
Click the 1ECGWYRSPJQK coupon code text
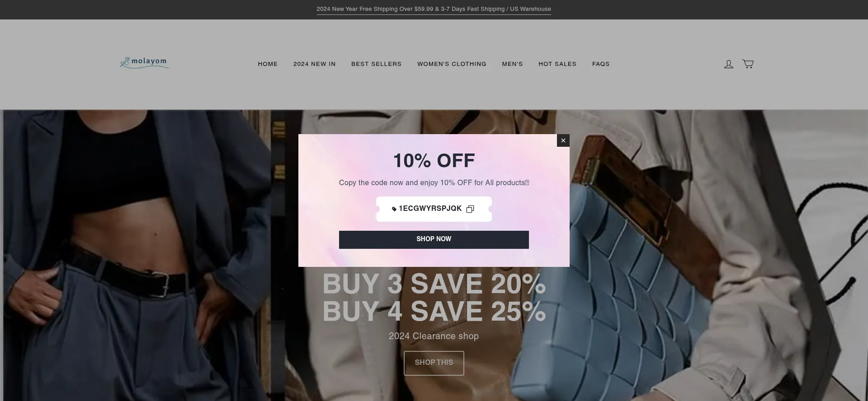click(x=430, y=209)
